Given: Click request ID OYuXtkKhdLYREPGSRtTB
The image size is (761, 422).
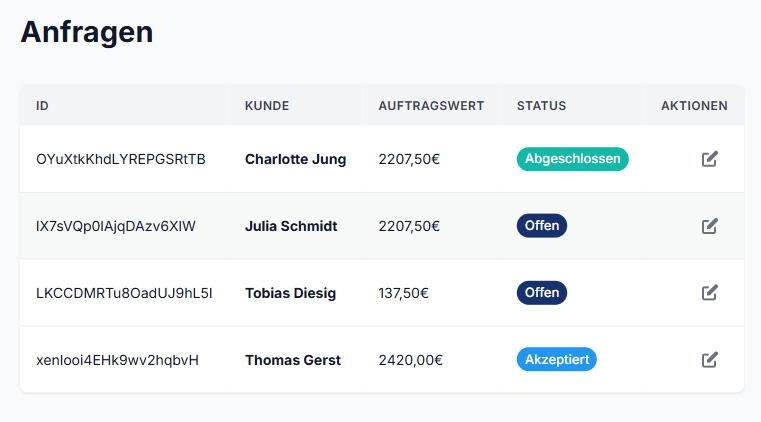Looking at the screenshot, I should (121, 159).
